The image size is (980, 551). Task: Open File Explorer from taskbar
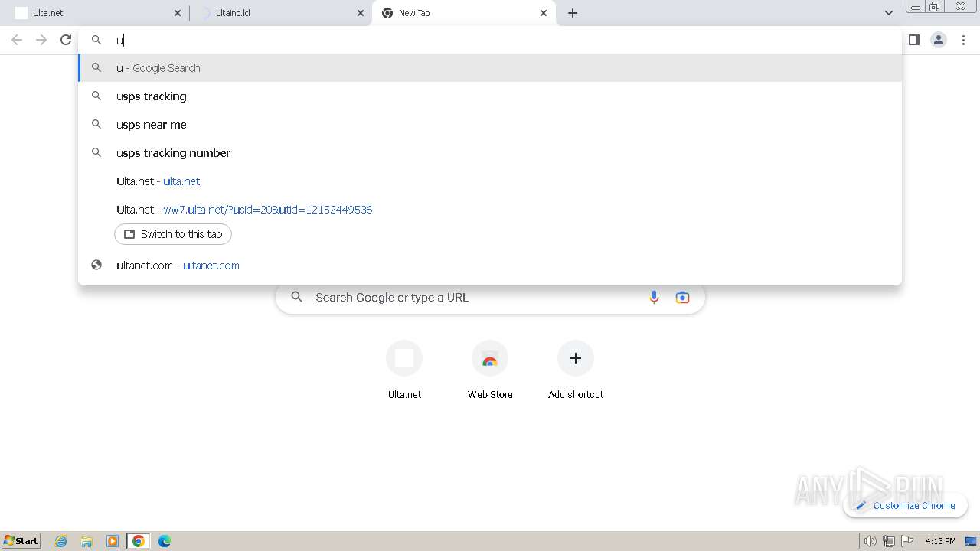[87, 541]
